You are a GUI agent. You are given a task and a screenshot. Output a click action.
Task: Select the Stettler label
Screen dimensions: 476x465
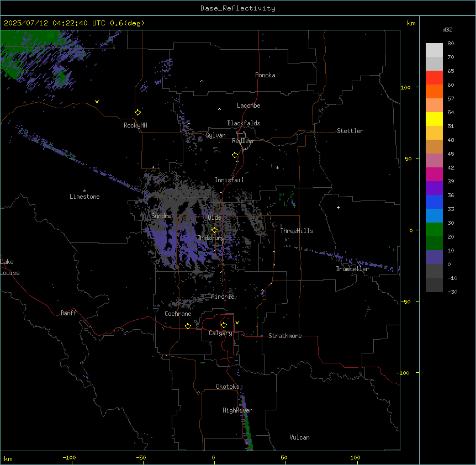[350, 131]
